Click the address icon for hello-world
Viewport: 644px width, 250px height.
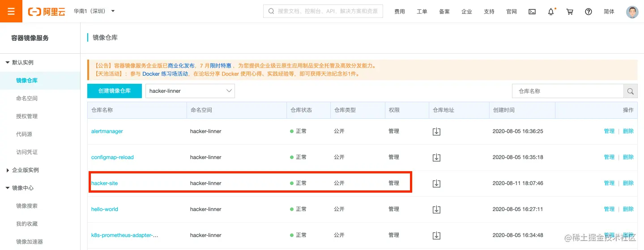437,209
